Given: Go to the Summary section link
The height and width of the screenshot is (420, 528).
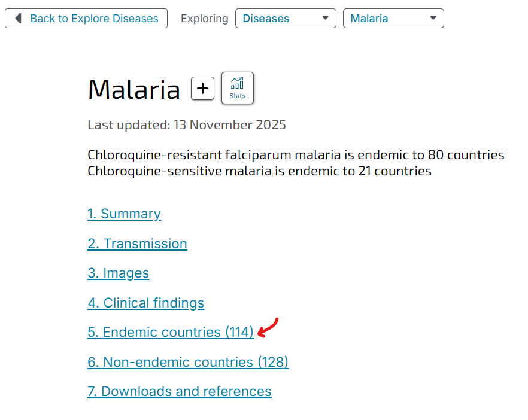Looking at the screenshot, I should point(124,214).
